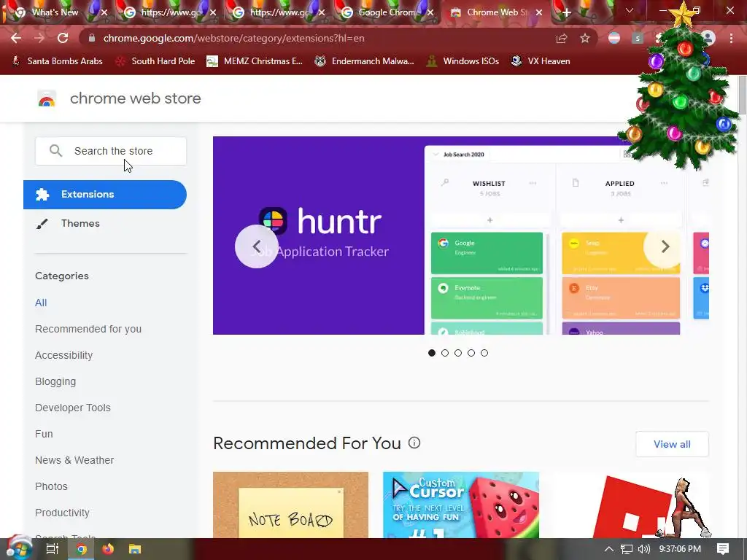Choose the Fun category
Screen dimensions: 747x560
coord(44,434)
